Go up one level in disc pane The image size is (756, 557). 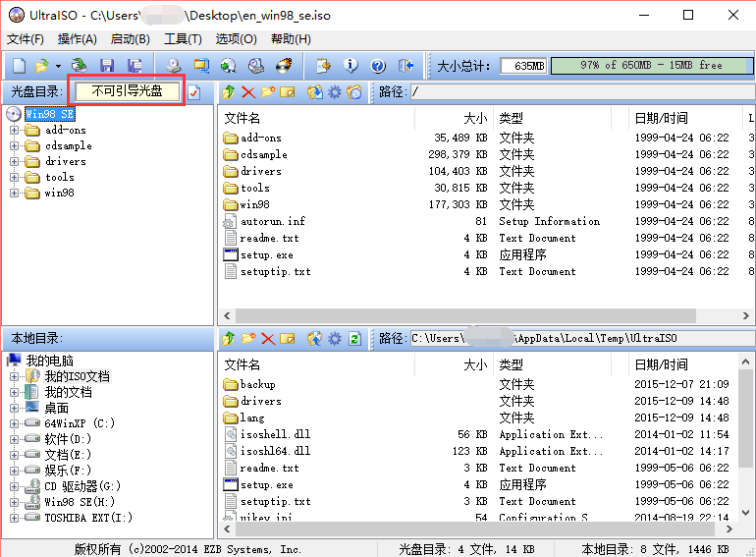pyautogui.click(x=229, y=91)
